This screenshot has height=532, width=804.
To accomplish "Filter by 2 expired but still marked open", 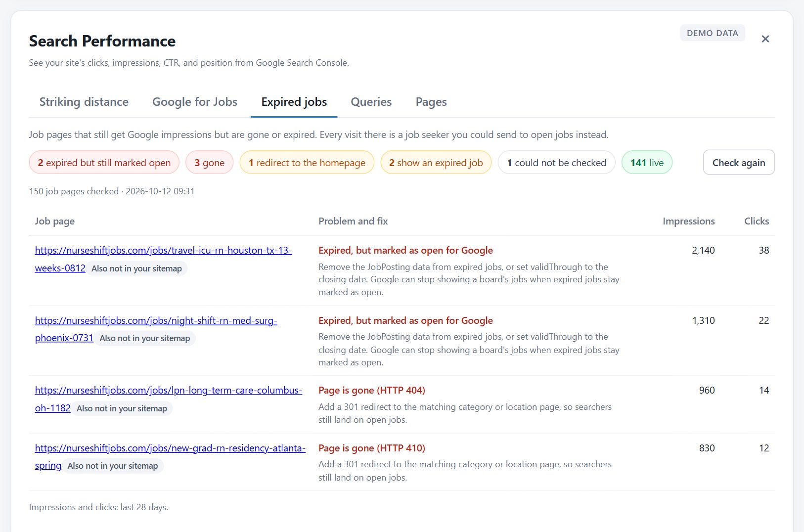I will point(104,163).
